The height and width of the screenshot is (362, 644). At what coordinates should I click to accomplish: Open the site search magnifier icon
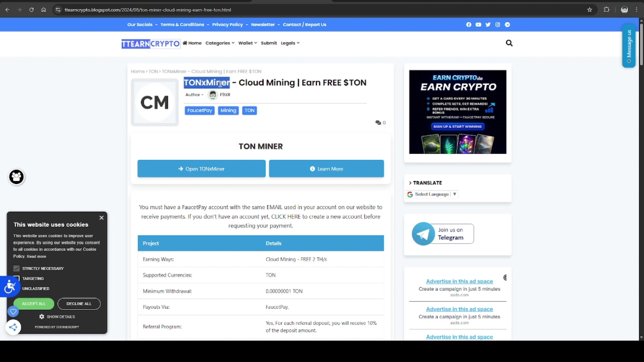pyautogui.click(x=509, y=43)
